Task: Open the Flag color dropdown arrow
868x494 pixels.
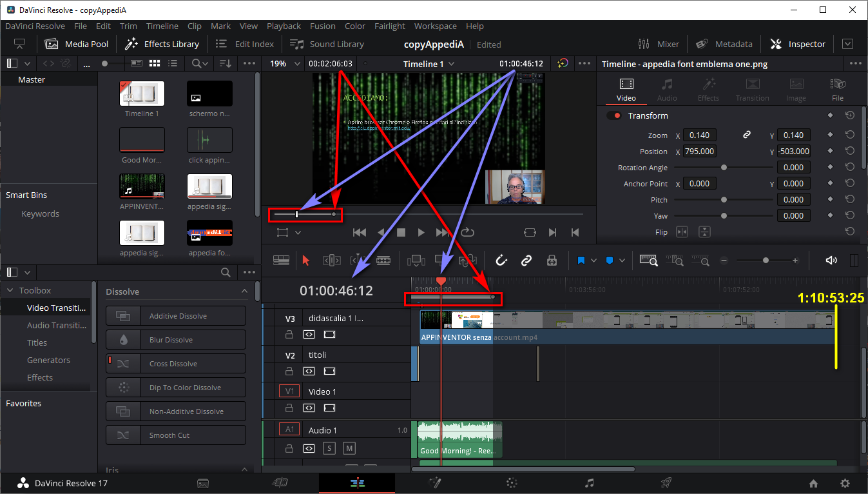Action: pyautogui.click(x=593, y=261)
